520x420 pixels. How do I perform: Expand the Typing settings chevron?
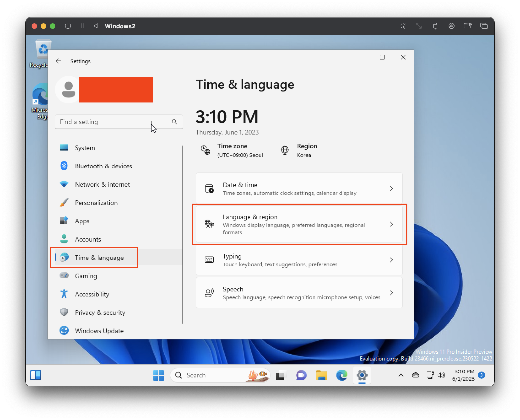391,260
